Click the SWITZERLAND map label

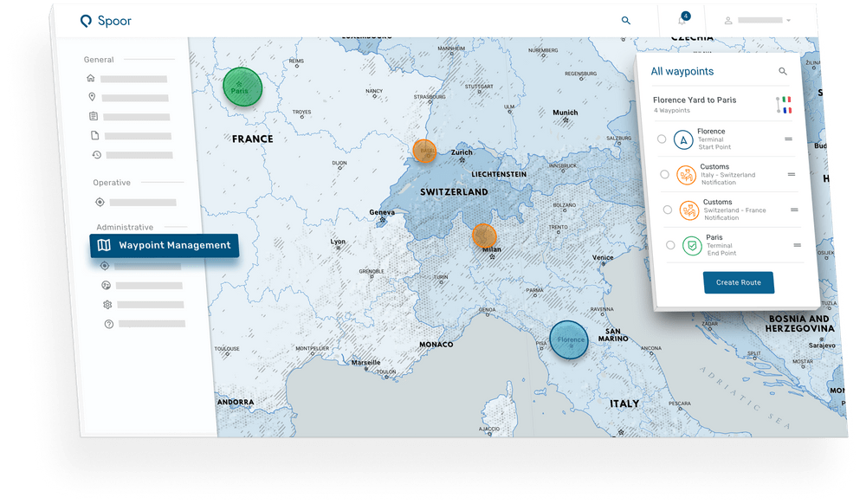[454, 192]
